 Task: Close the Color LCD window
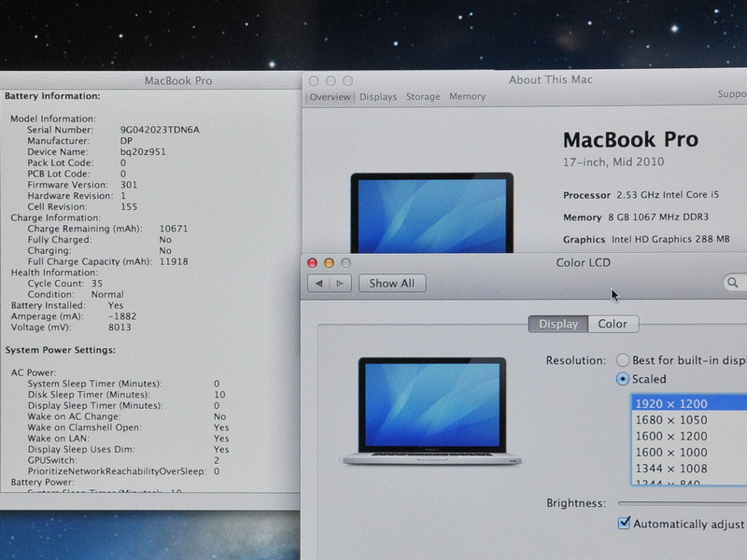click(x=312, y=263)
